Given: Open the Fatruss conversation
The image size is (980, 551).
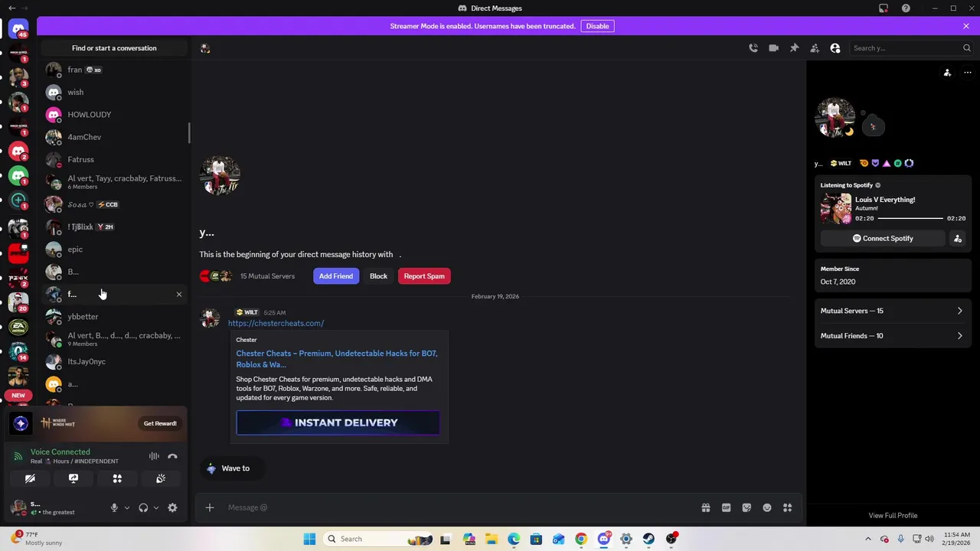Looking at the screenshot, I should coord(114,159).
